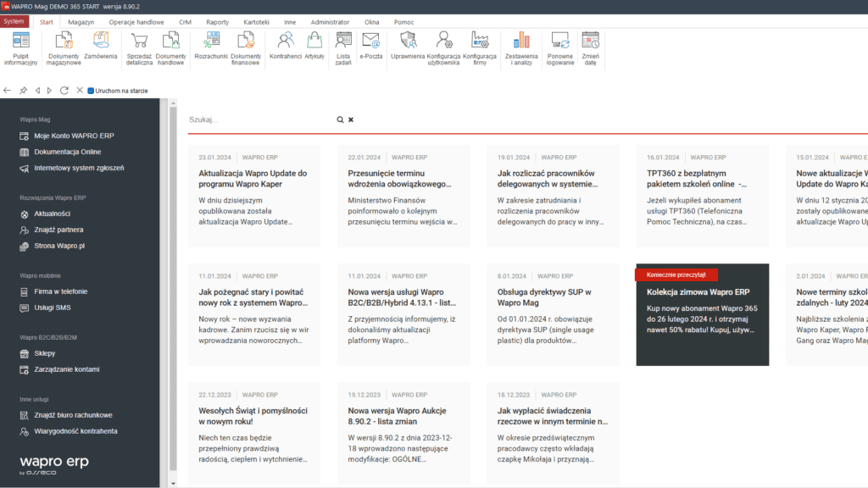This screenshot has height=488, width=868.
Task: Click the magnifier search icon
Action: 340,120
